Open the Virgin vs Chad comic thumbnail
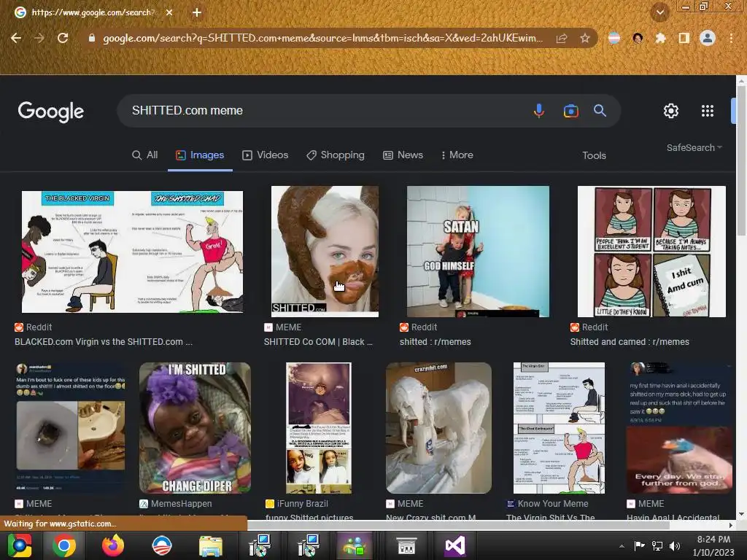The image size is (747, 560). pos(133,252)
